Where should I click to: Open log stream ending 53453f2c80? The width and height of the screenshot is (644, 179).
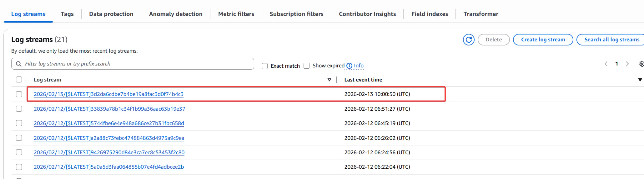pyautogui.click(x=109, y=152)
